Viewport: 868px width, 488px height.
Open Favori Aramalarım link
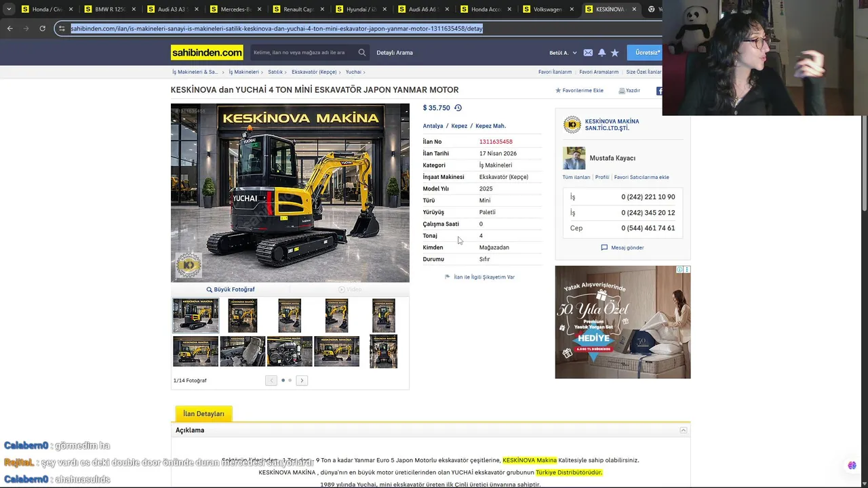pyautogui.click(x=599, y=72)
